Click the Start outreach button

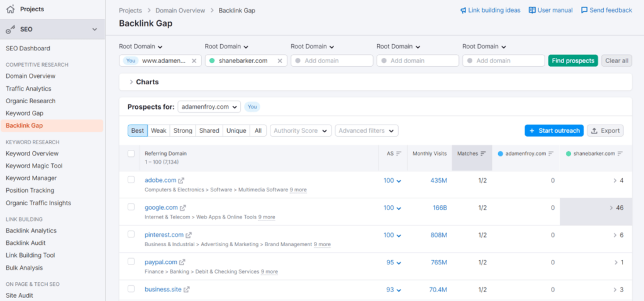(x=554, y=131)
